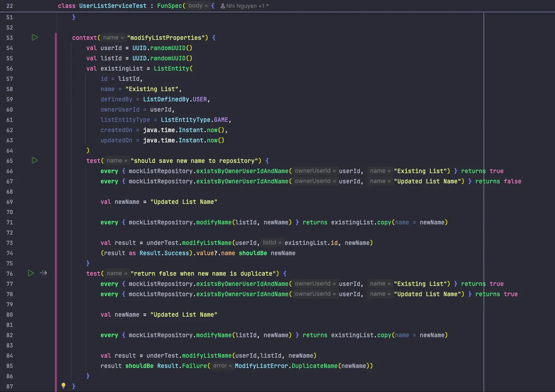Click line number 69 in the gutter
This screenshot has height=392, width=555.
9,202
